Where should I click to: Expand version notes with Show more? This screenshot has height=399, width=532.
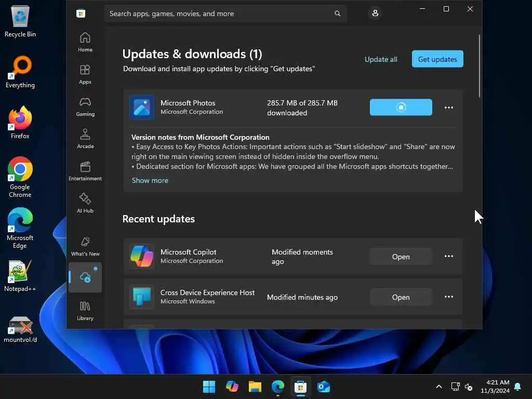(150, 180)
